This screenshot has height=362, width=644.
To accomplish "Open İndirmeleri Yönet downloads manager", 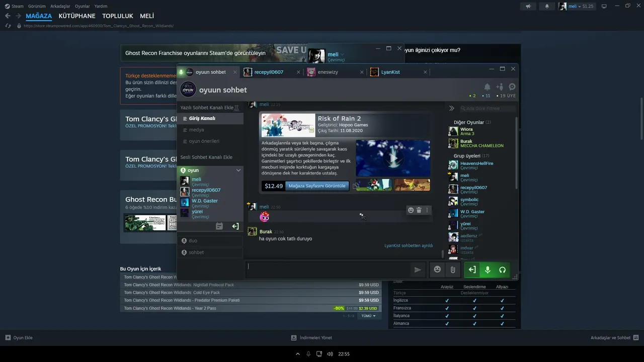I will click(x=311, y=338).
